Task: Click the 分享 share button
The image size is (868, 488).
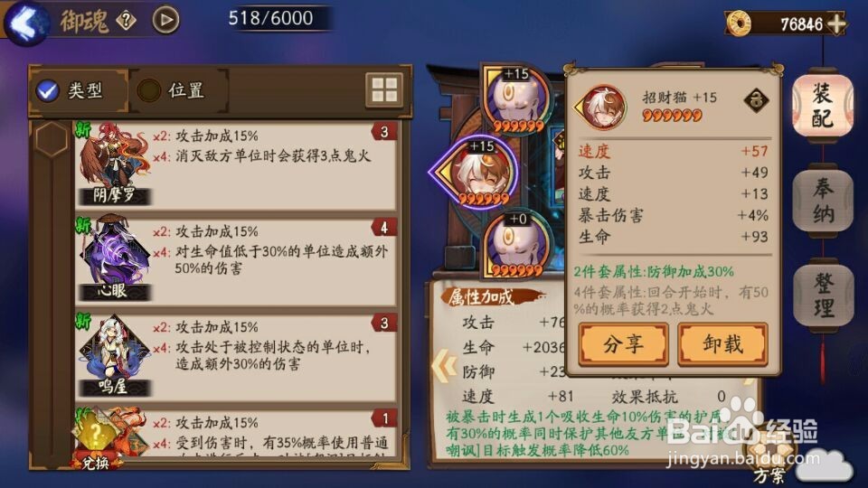Action: coord(623,344)
